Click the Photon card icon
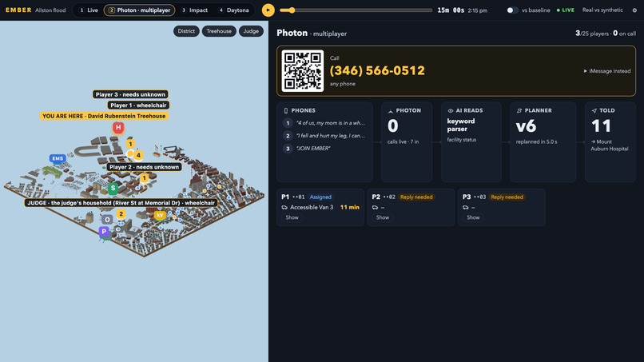The height and width of the screenshot is (362, 644). click(x=390, y=111)
